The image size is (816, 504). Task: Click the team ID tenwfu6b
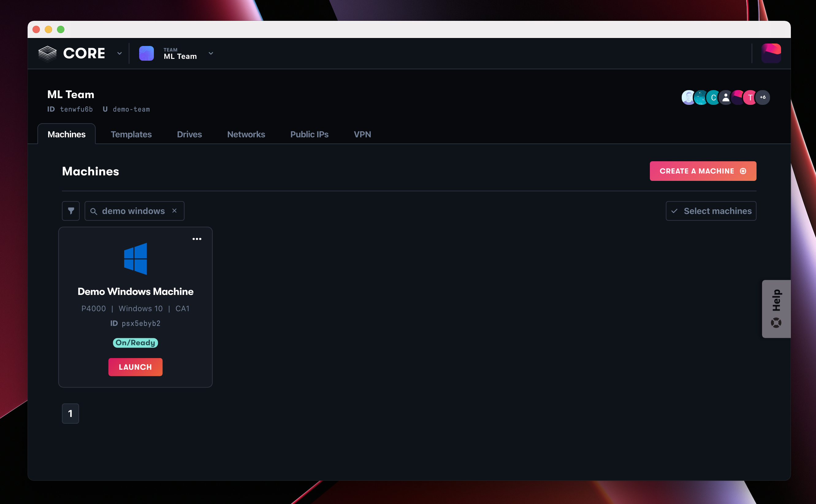[x=76, y=109]
